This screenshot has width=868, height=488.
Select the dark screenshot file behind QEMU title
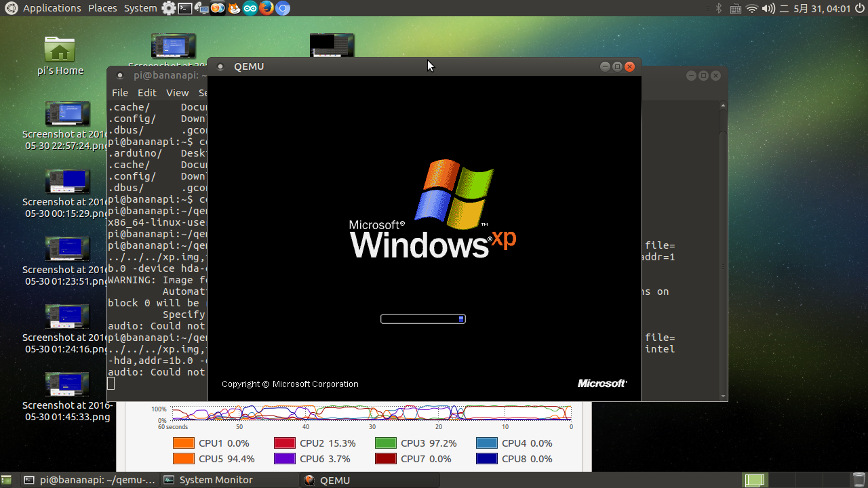click(332, 45)
